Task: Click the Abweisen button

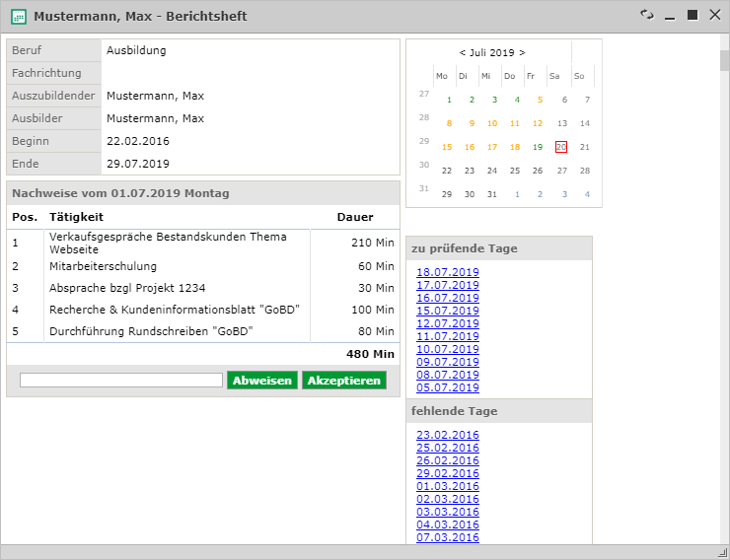Action: 262,381
